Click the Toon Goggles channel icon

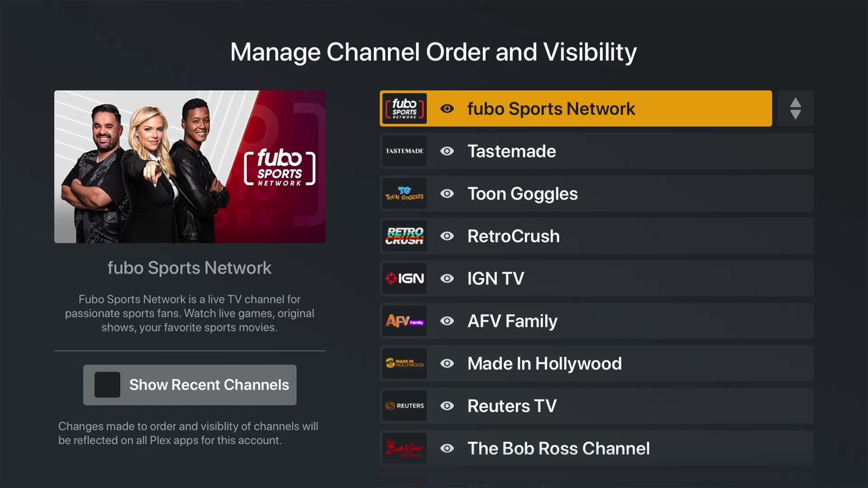tap(404, 193)
